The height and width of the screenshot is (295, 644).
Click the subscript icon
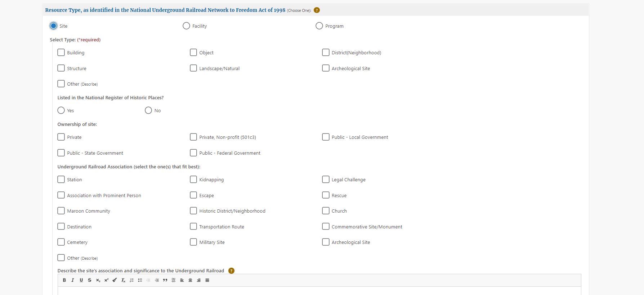pyautogui.click(x=98, y=280)
